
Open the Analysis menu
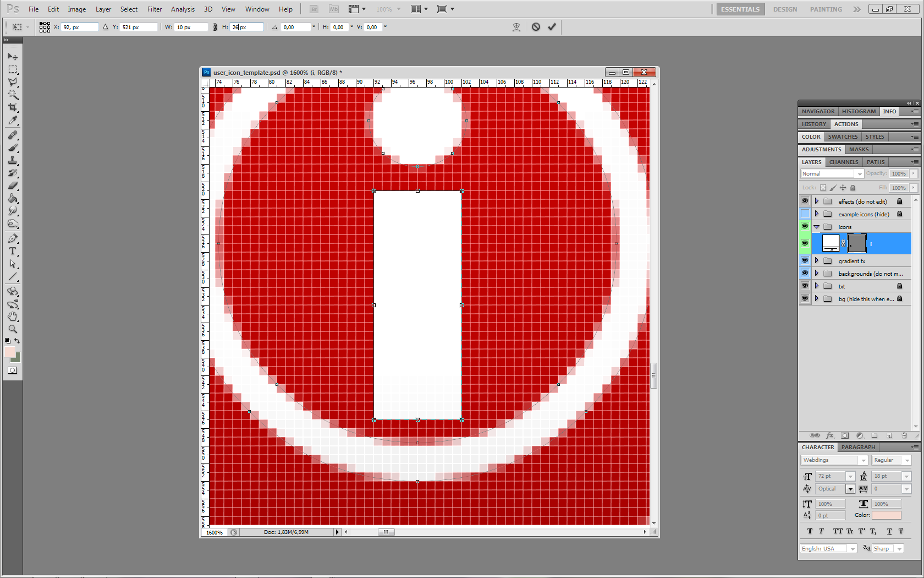click(x=183, y=9)
